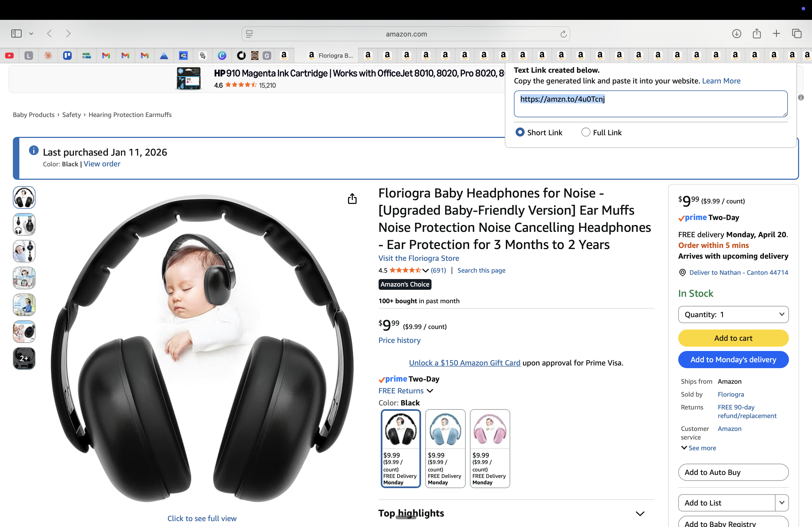Image resolution: width=812 pixels, height=527 pixels.
Task: Toggle the Safari sidebar
Action: coord(16,33)
